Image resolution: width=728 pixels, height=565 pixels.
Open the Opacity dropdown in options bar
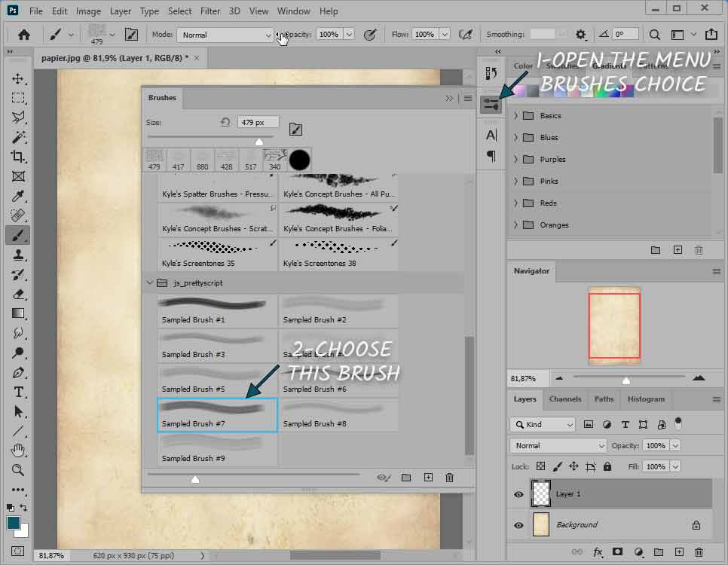pyautogui.click(x=349, y=35)
